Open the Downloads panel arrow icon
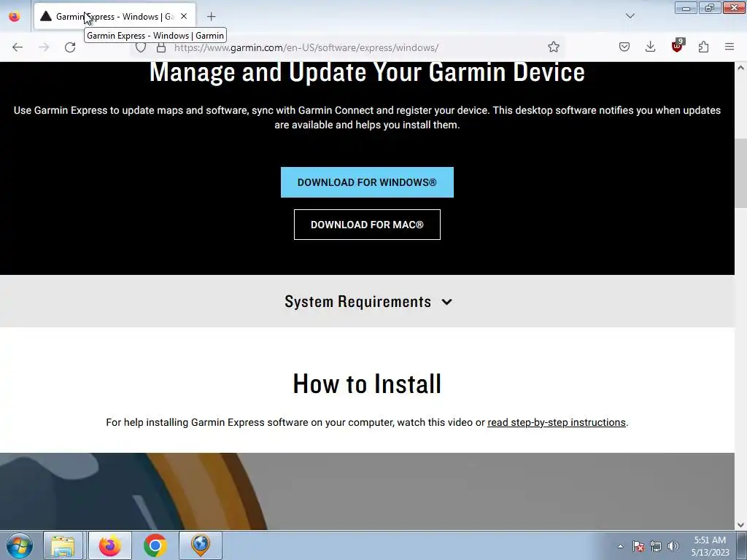Screen dimensions: 747x560 (x=650, y=47)
